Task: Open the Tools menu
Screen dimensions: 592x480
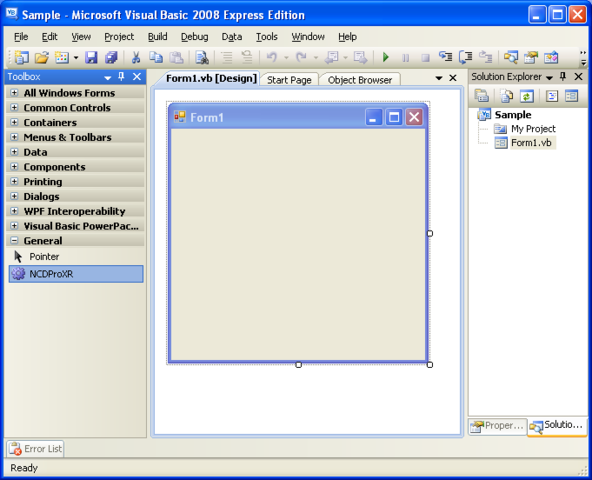Action: click(x=267, y=37)
